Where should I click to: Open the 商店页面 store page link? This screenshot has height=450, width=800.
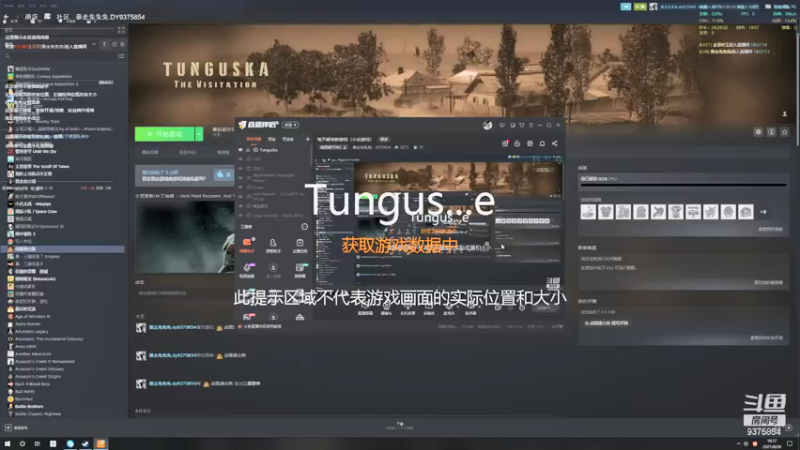click(150, 152)
